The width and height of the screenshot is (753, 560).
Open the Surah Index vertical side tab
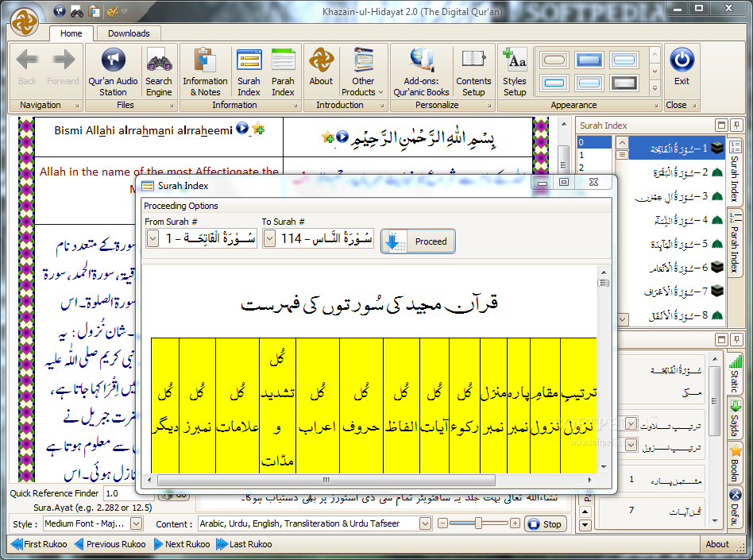735,172
